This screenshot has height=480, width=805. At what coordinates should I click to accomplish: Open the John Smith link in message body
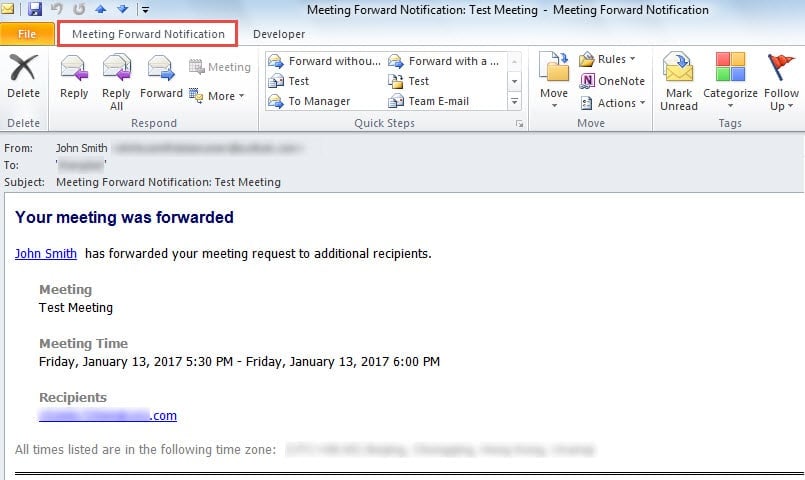(x=46, y=254)
